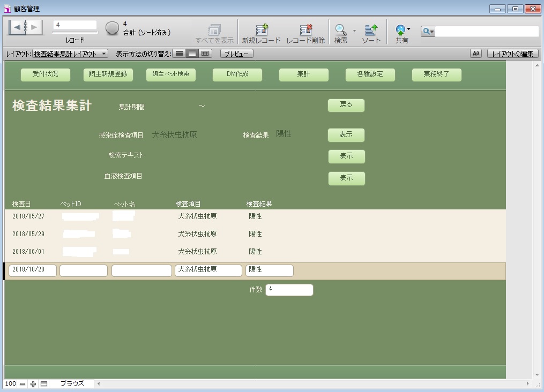The height and width of the screenshot is (392, 544).
Task: Open the layout dropdown 検査結果集計レイアウト
Action: pos(70,54)
